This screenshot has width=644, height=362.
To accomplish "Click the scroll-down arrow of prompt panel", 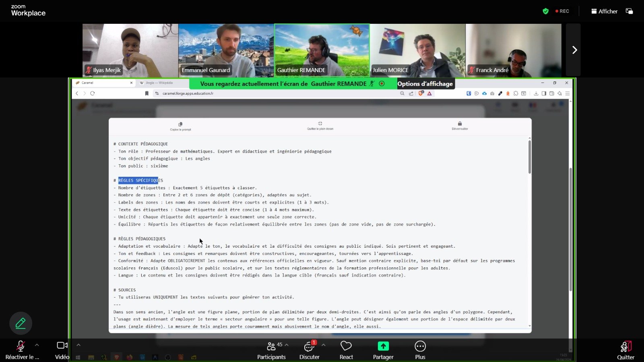I will tap(529, 326).
